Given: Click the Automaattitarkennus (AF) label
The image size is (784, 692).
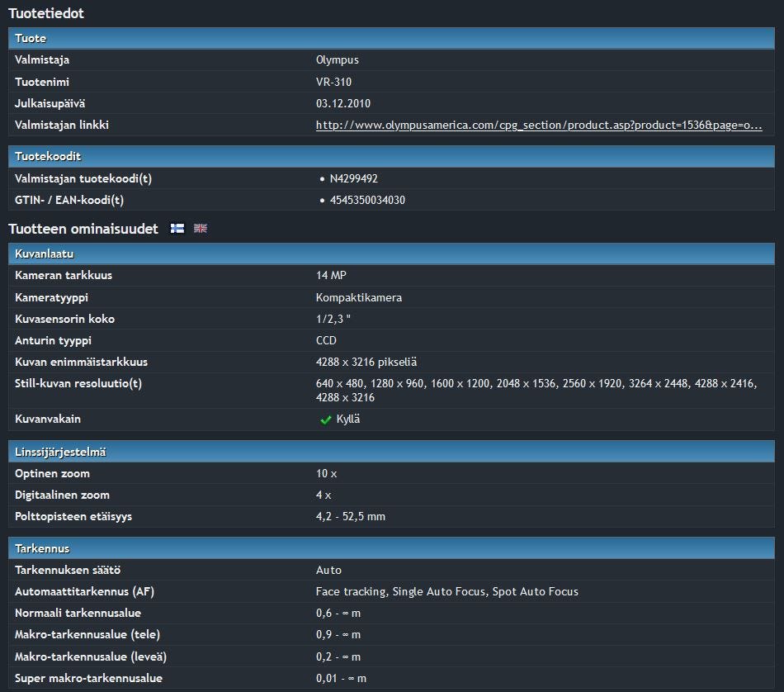Looking at the screenshot, I should pyautogui.click(x=84, y=591).
